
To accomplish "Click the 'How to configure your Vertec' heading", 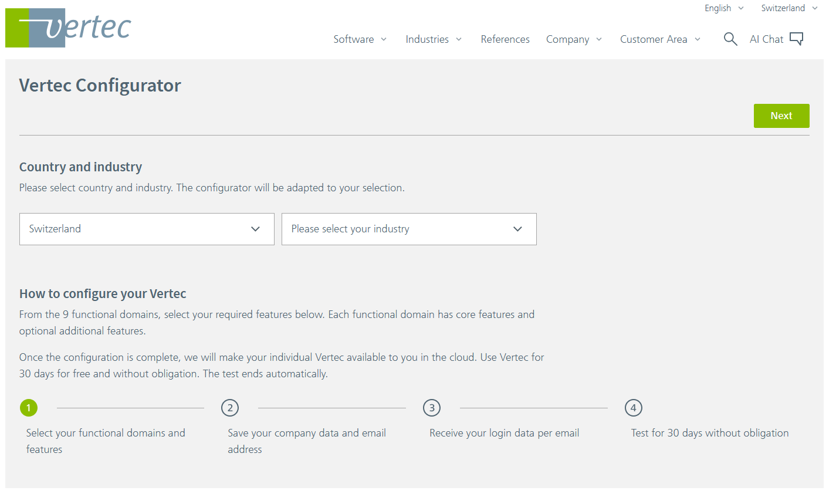I will pyautogui.click(x=103, y=294).
